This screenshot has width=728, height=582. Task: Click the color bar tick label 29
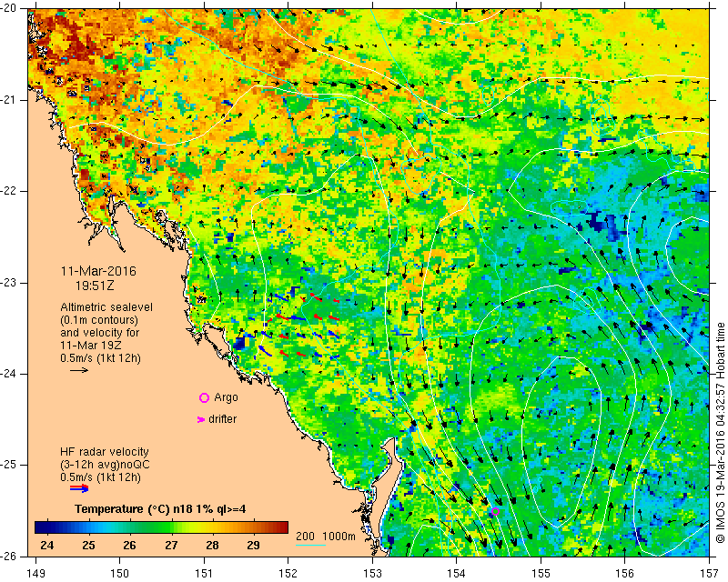click(x=253, y=545)
